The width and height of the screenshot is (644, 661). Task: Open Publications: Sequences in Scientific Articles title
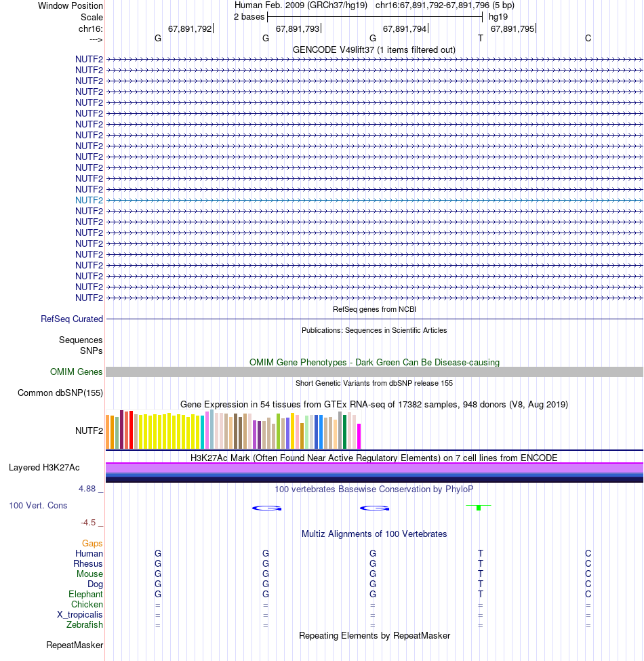click(374, 331)
